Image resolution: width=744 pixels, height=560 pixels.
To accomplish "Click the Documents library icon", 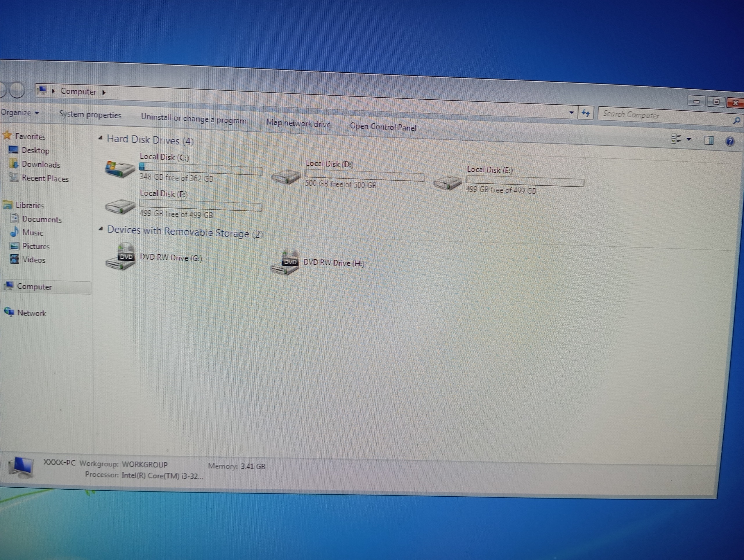I will [15, 218].
